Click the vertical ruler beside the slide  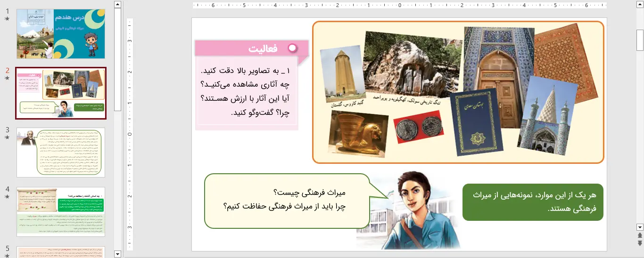[x=130, y=134]
